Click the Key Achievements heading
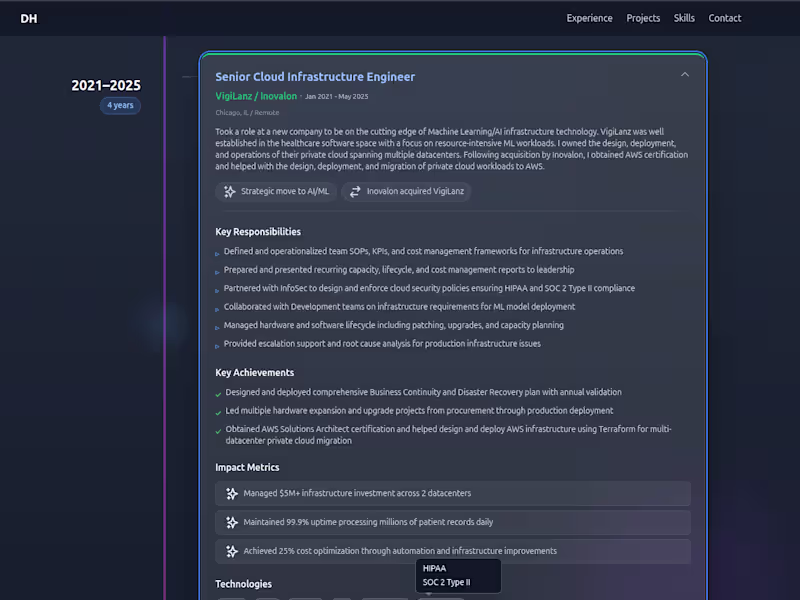This screenshot has width=800, height=600. (x=255, y=372)
